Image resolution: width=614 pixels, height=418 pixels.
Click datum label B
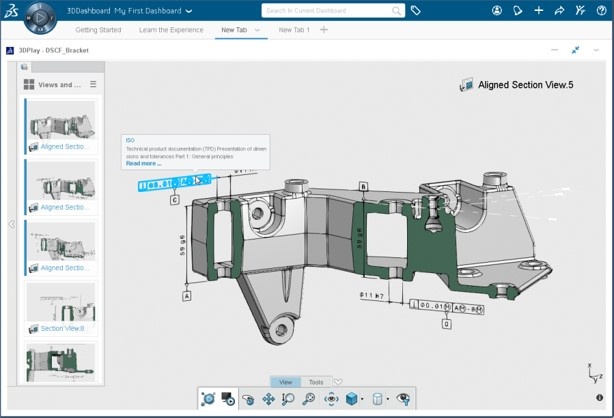point(363,186)
